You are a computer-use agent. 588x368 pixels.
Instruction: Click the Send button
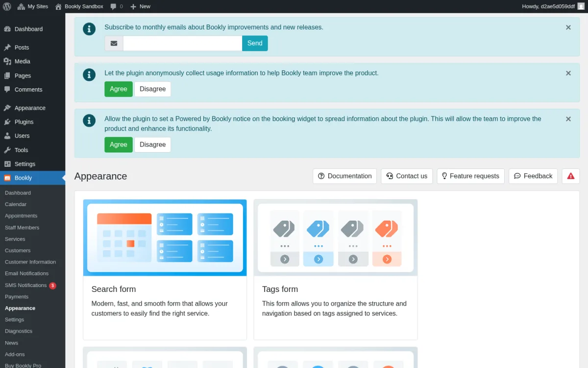click(x=255, y=43)
